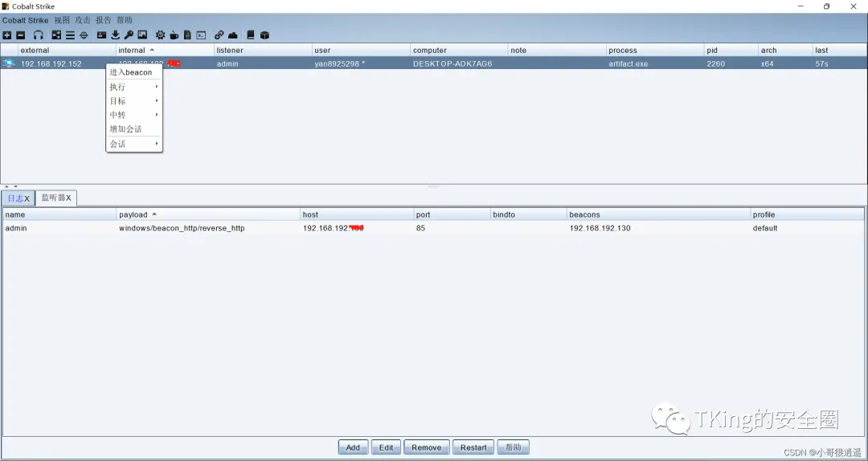Click the pid cell 2260

click(x=715, y=63)
